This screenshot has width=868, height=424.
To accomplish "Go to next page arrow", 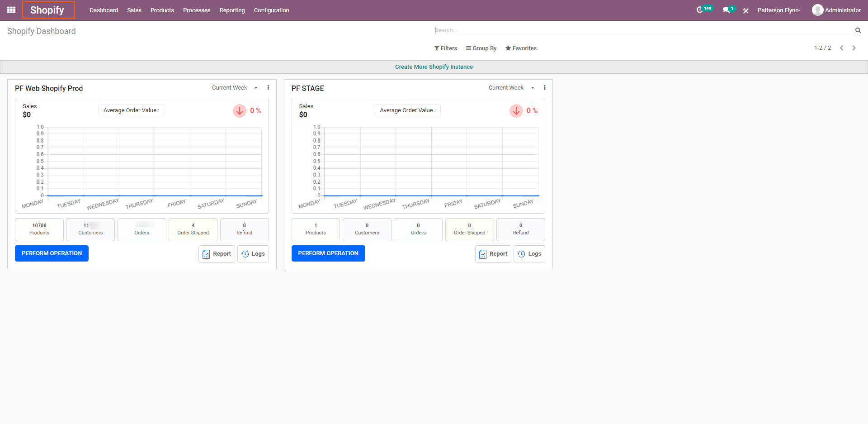I will click(854, 48).
